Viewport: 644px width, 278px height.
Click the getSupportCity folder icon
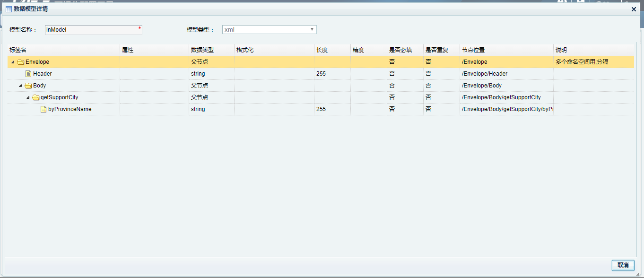point(36,97)
